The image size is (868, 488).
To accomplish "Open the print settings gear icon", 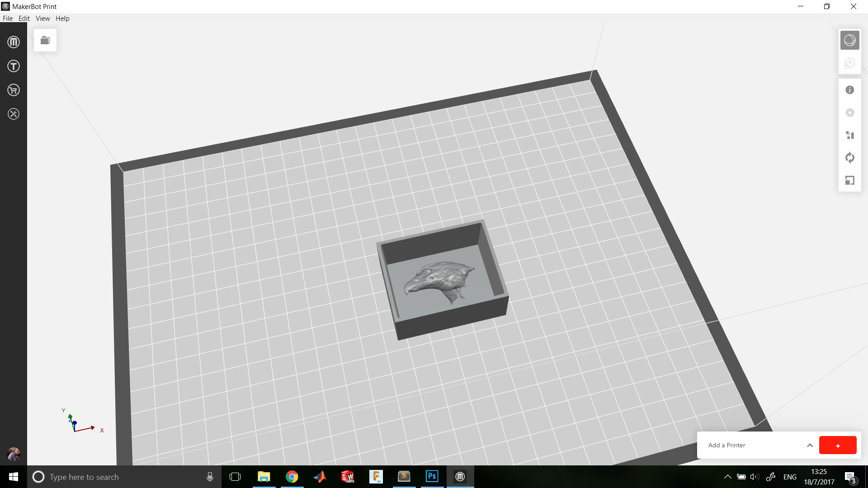I will point(849,113).
